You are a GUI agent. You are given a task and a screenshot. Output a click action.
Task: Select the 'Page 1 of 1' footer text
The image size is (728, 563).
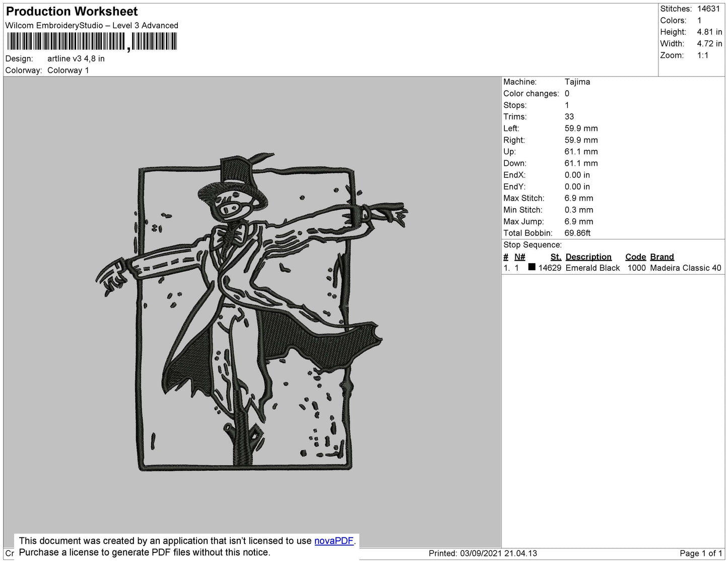click(x=701, y=553)
